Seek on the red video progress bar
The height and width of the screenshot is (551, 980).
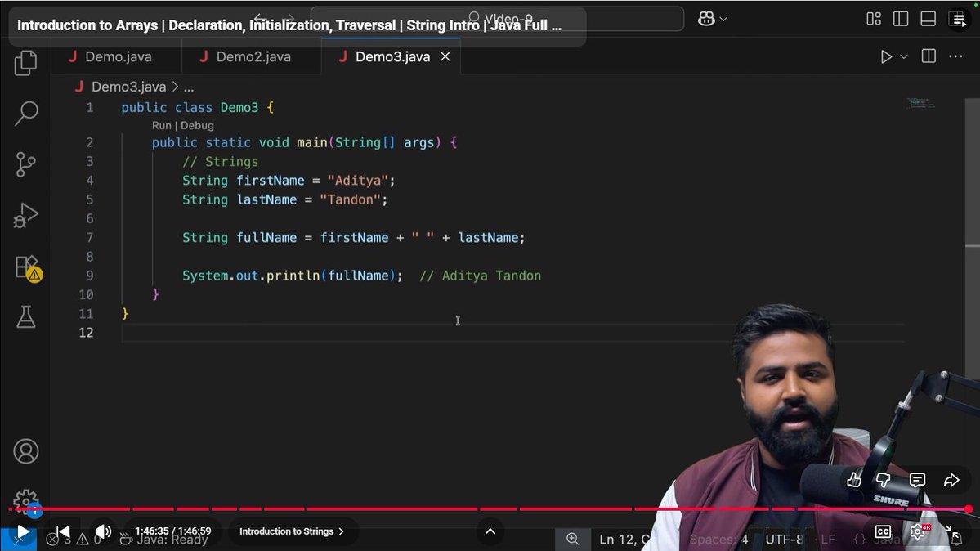[x=489, y=509]
